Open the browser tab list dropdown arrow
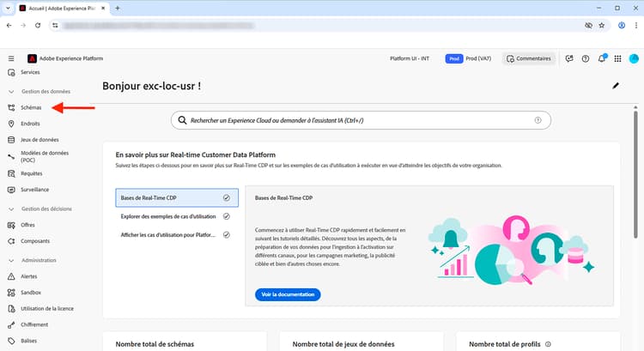644x351 pixels. [x=8, y=9]
